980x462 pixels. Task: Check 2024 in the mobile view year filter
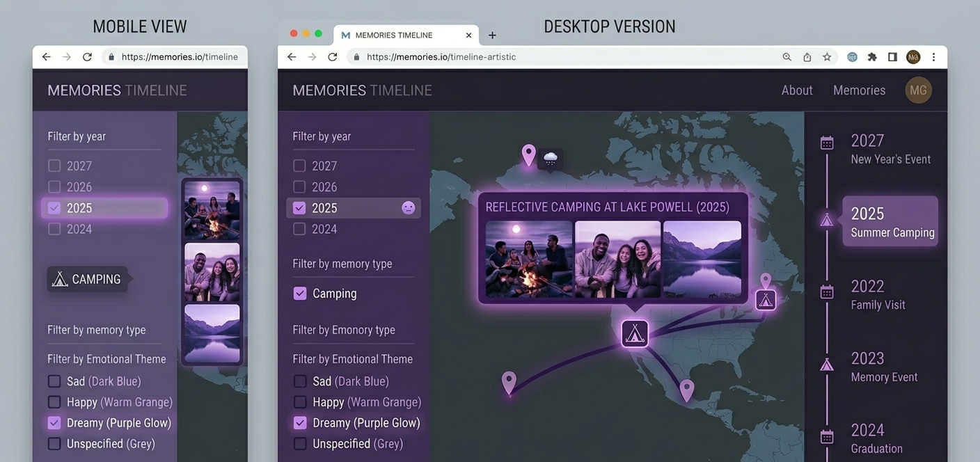[54, 229]
